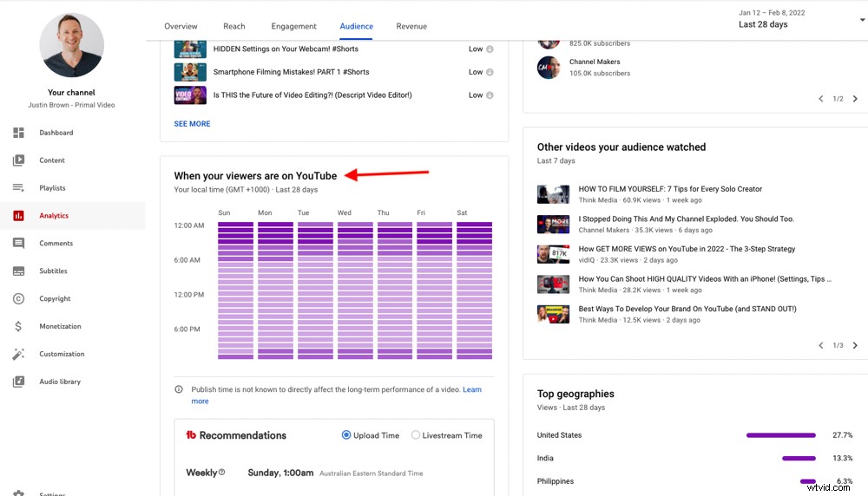Screen dimensions: 868x496
Task: Click How You Can Shoot HIGH QUALITY Videos title
Action: point(705,278)
